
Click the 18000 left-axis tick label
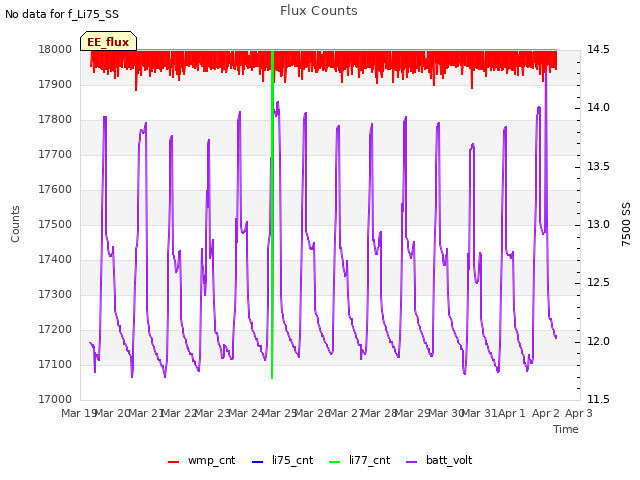pos(55,49)
